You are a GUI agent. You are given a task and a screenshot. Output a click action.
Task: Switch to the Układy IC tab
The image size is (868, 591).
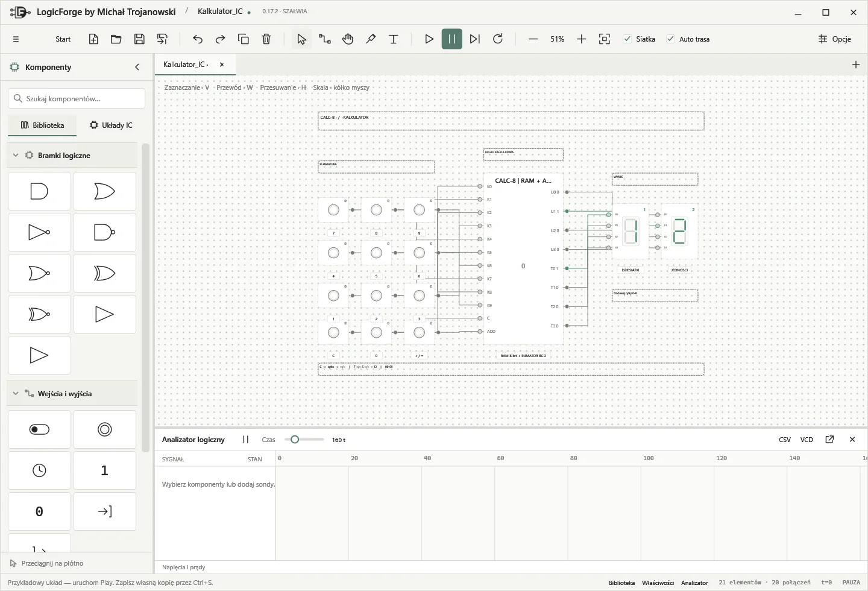click(x=111, y=125)
